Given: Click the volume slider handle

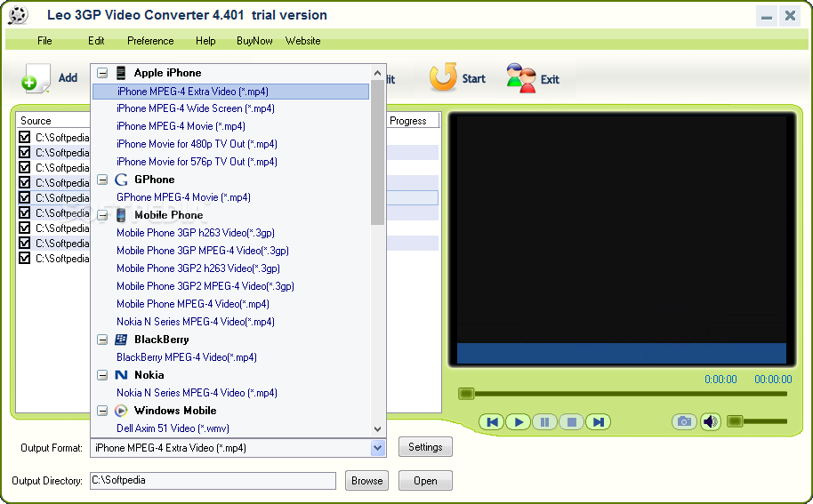Looking at the screenshot, I should coord(735,421).
